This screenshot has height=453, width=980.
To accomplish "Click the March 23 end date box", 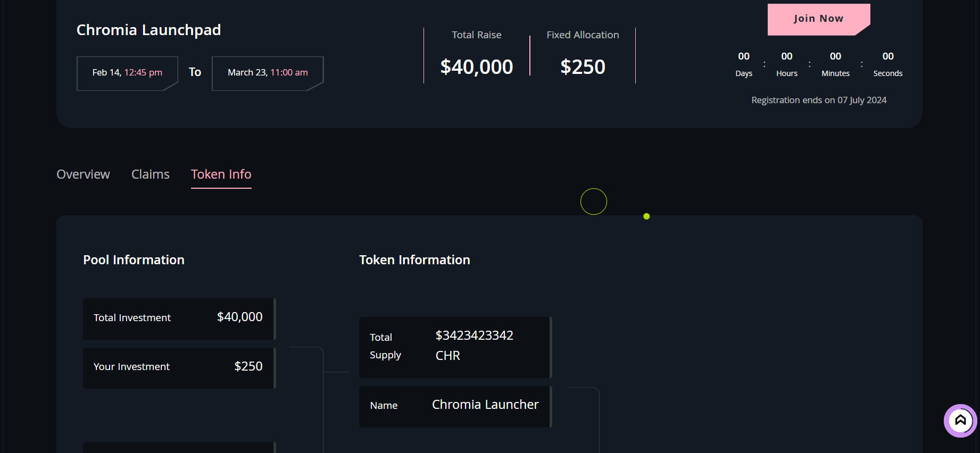I will 268,73.
